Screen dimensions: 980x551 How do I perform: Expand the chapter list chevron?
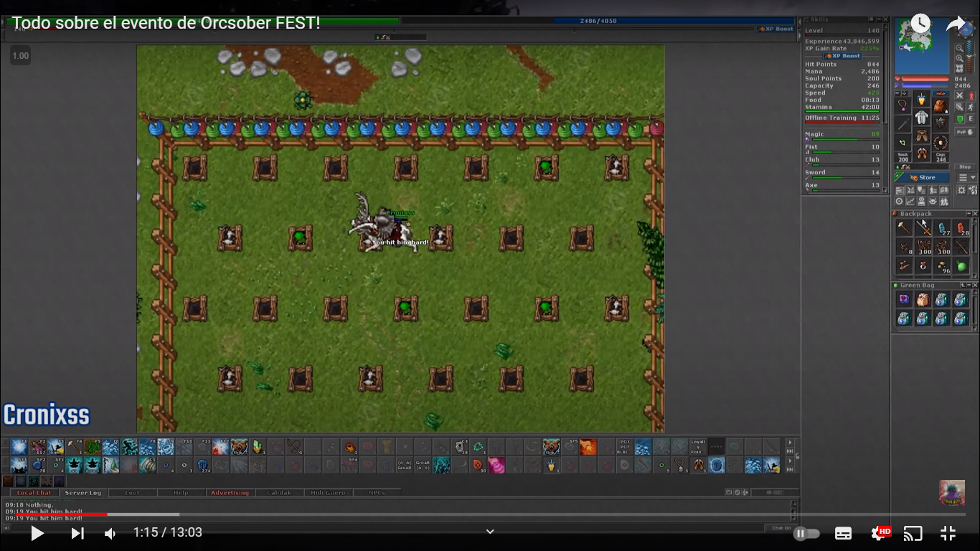click(490, 532)
